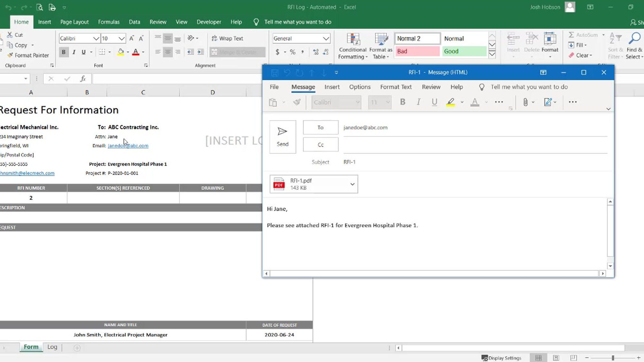Open the To address book button
This screenshot has width=644, height=362.
[320, 127]
